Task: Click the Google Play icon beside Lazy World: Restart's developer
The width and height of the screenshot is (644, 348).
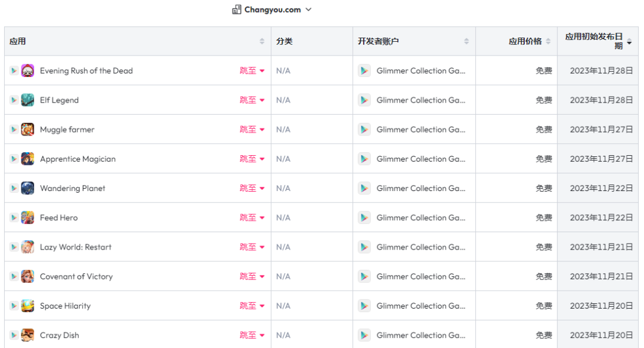Action: [364, 247]
